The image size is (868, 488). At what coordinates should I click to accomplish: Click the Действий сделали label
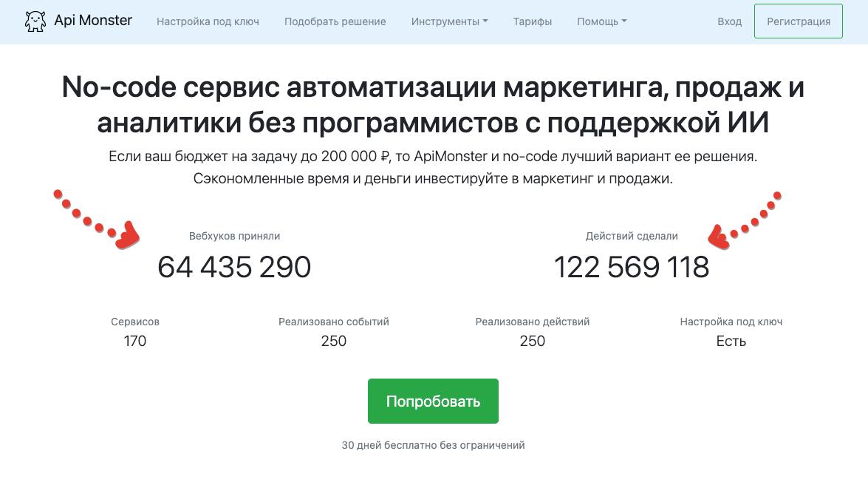click(632, 236)
